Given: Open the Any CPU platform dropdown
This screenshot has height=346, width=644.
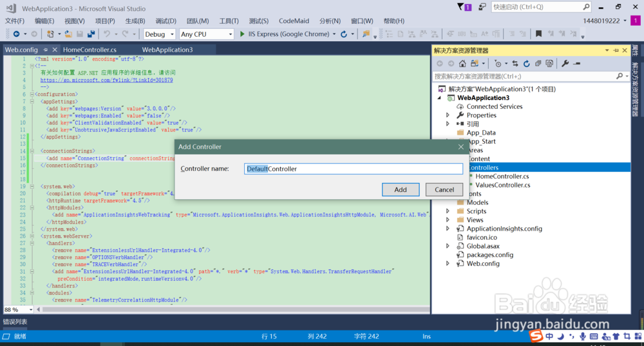Looking at the screenshot, I should click(x=231, y=34).
